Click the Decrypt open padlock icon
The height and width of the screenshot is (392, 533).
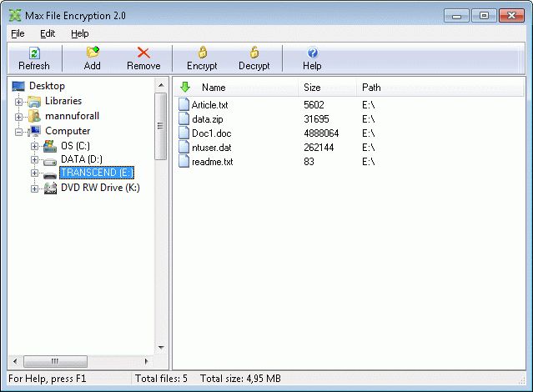pyautogui.click(x=254, y=53)
